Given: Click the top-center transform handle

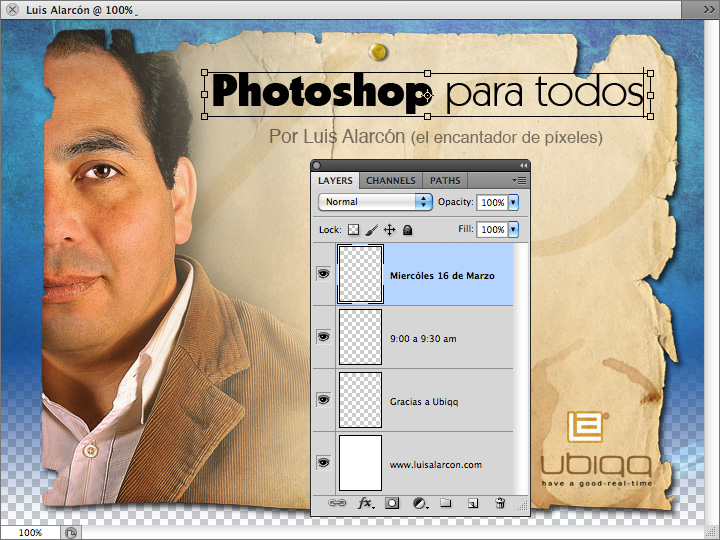Looking at the screenshot, I should click(428, 73).
